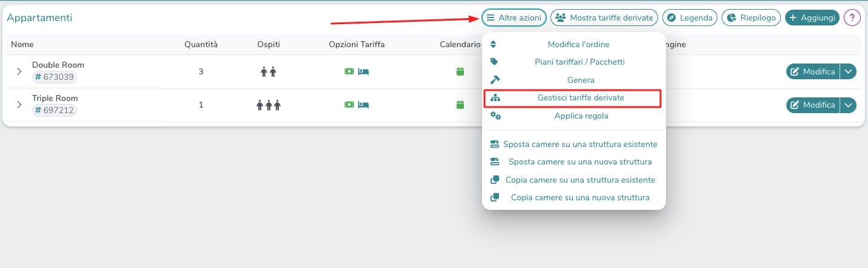Click Triple Room three guests icon
This screenshot has height=268, width=868.
coord(269,105)
